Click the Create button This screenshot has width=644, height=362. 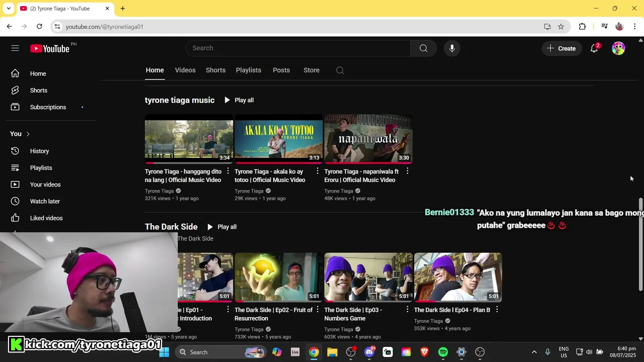561,48
